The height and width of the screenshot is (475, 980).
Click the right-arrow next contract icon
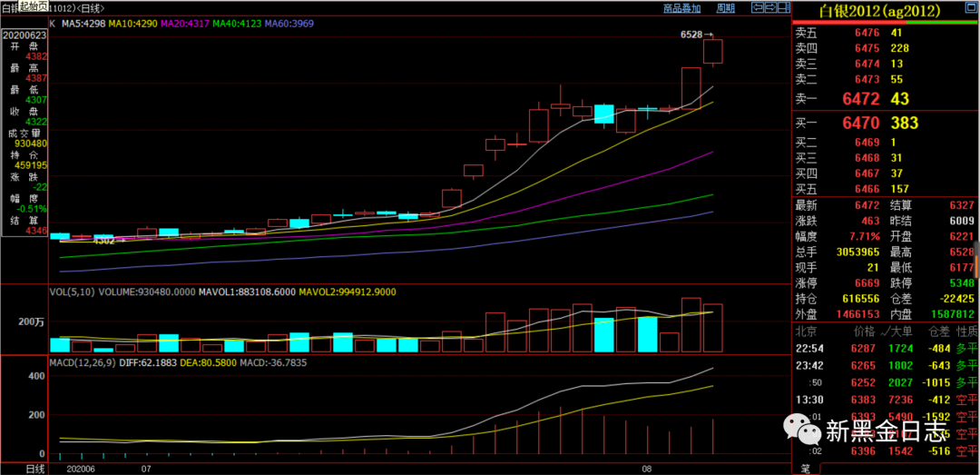(x=770, y=7)
